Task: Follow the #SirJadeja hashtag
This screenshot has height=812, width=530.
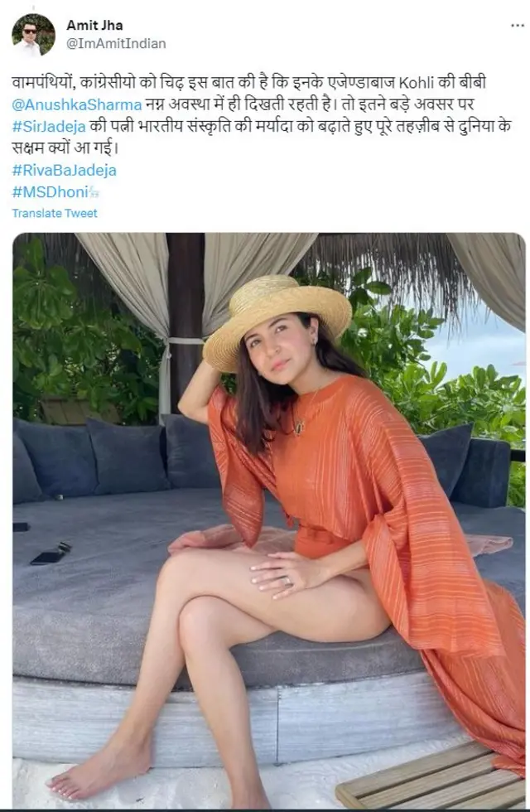Action: click(x=49, y=126)
